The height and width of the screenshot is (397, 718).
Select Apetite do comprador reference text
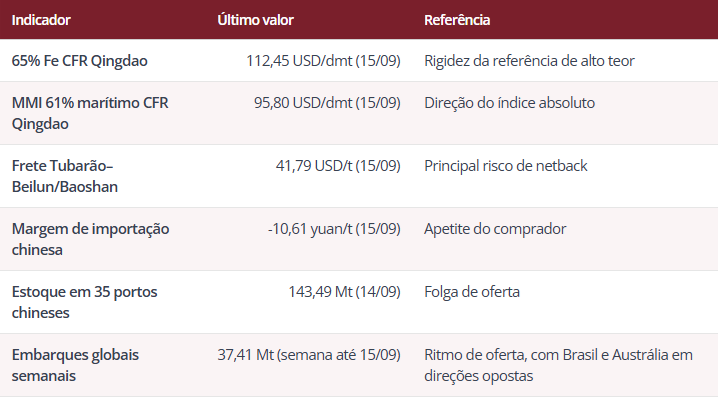[495, 228]
